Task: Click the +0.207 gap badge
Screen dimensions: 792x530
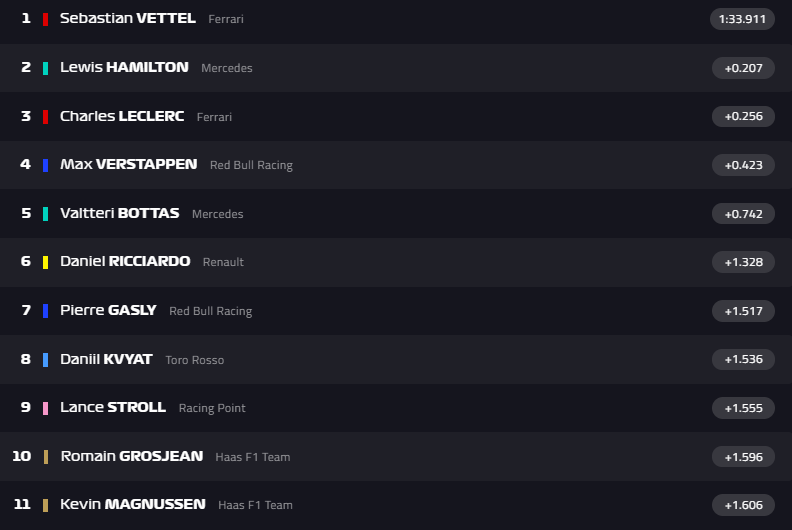Action: click(x=743, y=68)
